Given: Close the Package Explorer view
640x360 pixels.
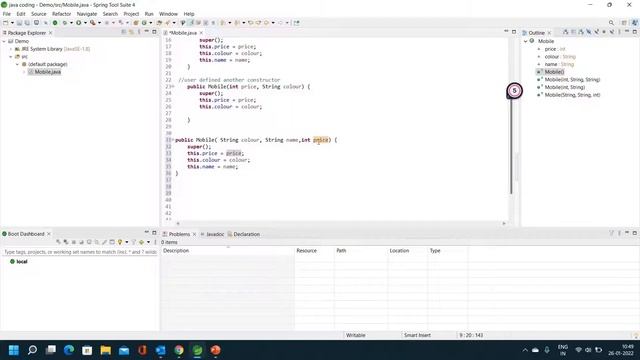Looking at the screenshot, I should 51,33.
